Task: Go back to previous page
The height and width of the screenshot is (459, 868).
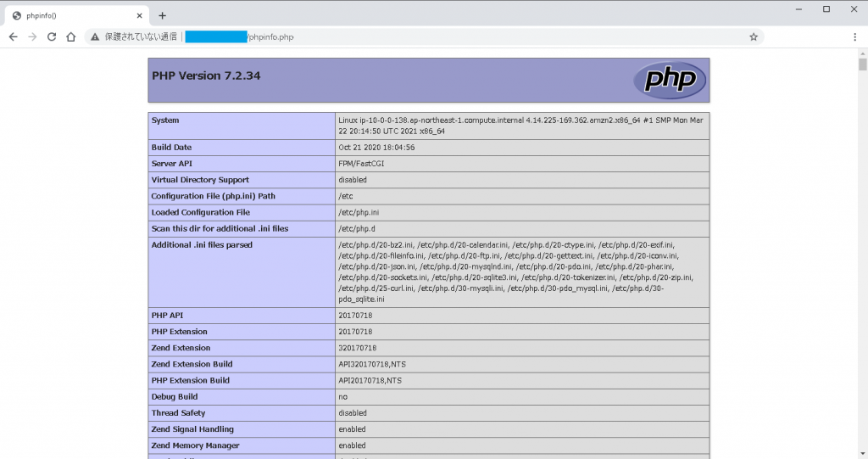Action: pyautogui.click(x=14, y=37)
